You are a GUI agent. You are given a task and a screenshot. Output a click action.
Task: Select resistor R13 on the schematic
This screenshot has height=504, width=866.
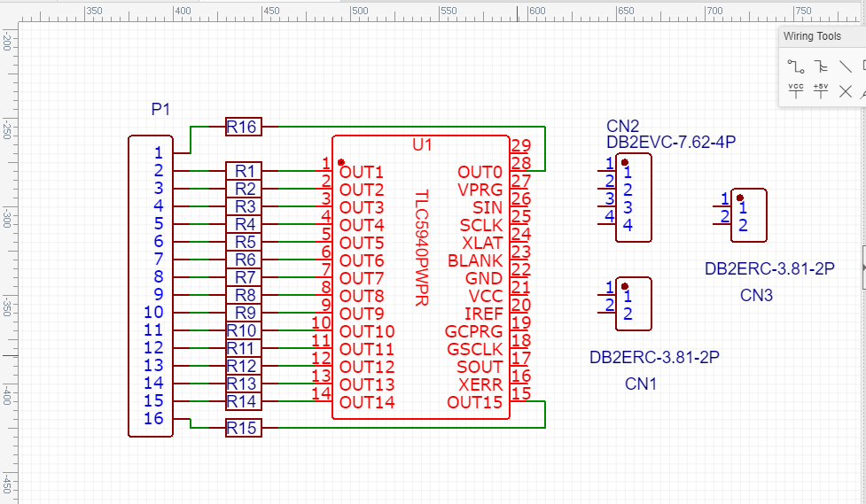click(244, 384)
